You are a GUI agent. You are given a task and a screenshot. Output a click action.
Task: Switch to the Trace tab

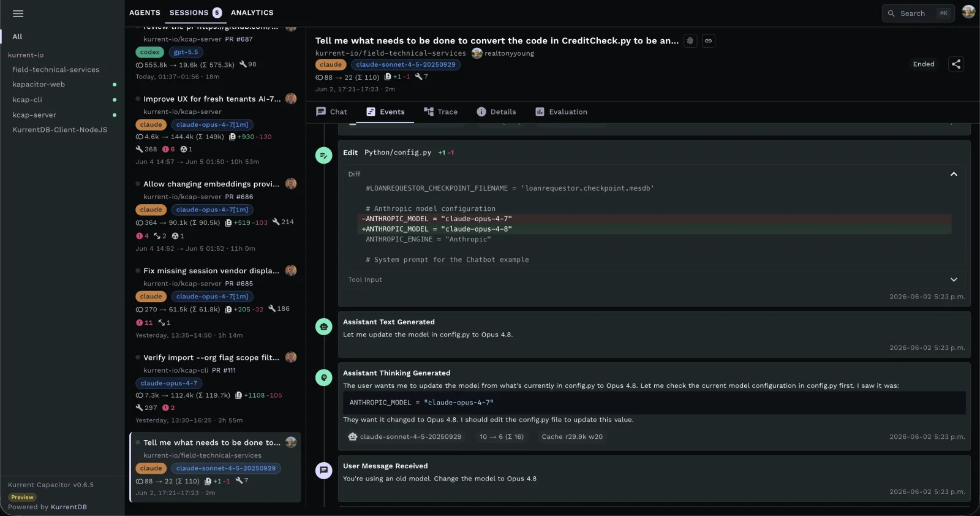point(441,112)
